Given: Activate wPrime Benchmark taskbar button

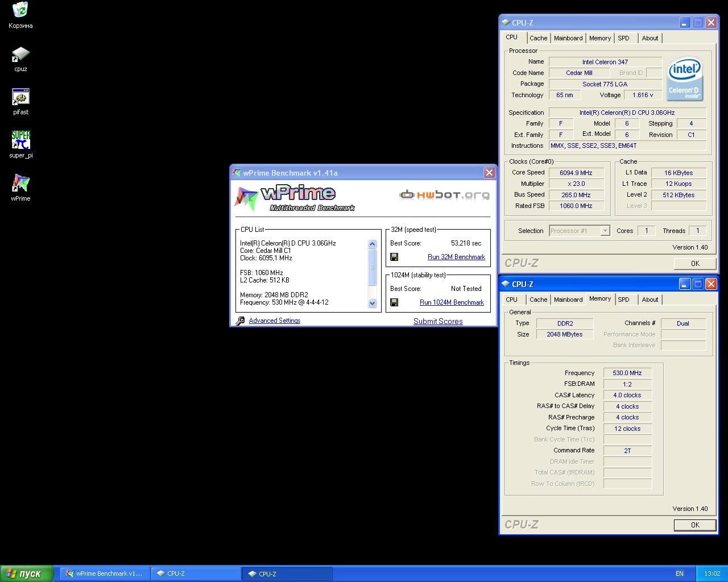Looking at the screenshot, I should pyautogui.click(x=105, y=573).
